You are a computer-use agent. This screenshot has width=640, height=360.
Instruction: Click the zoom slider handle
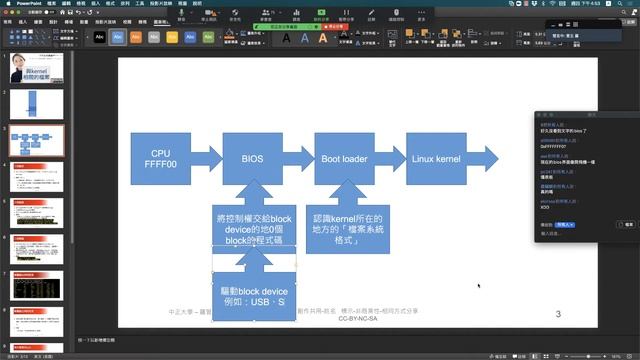point(588,356)
